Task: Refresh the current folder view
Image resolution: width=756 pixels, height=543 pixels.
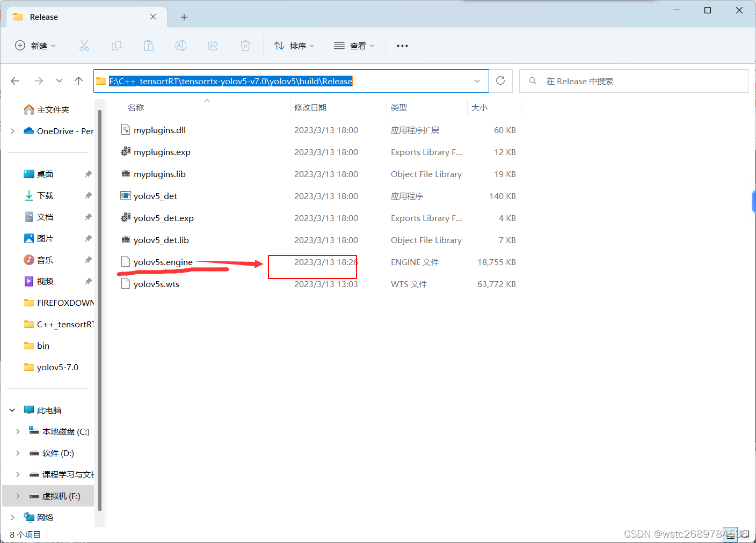Action: point(500,80)
